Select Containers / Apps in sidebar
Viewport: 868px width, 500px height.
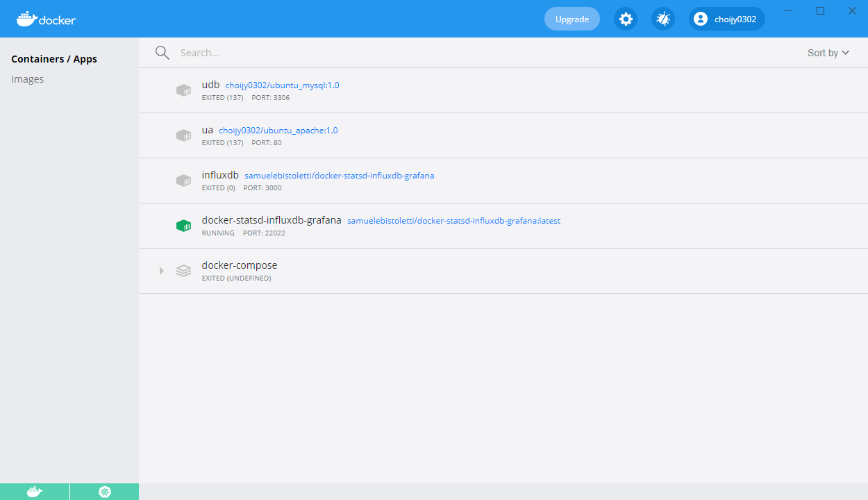54,59
